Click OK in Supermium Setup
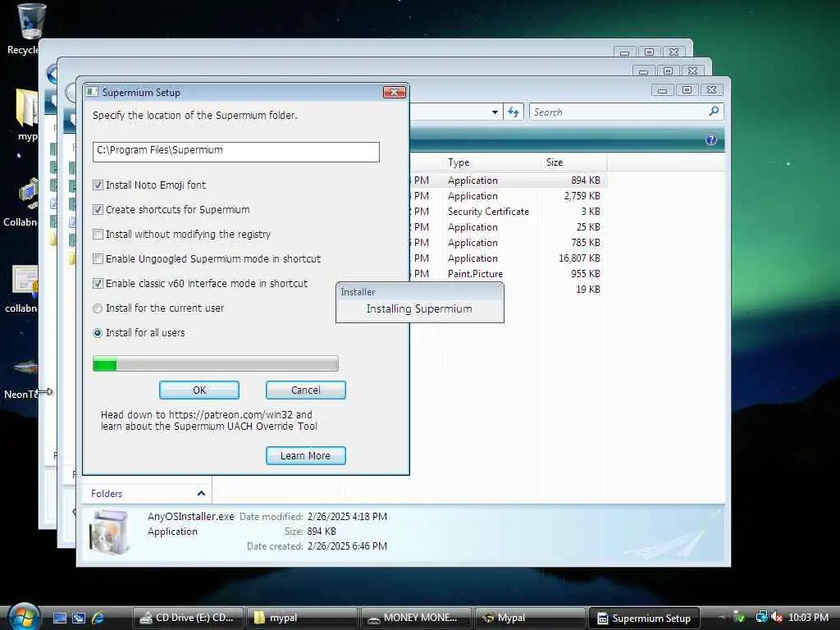This screenshot has height=630, width=840. [x=199, y=390]
